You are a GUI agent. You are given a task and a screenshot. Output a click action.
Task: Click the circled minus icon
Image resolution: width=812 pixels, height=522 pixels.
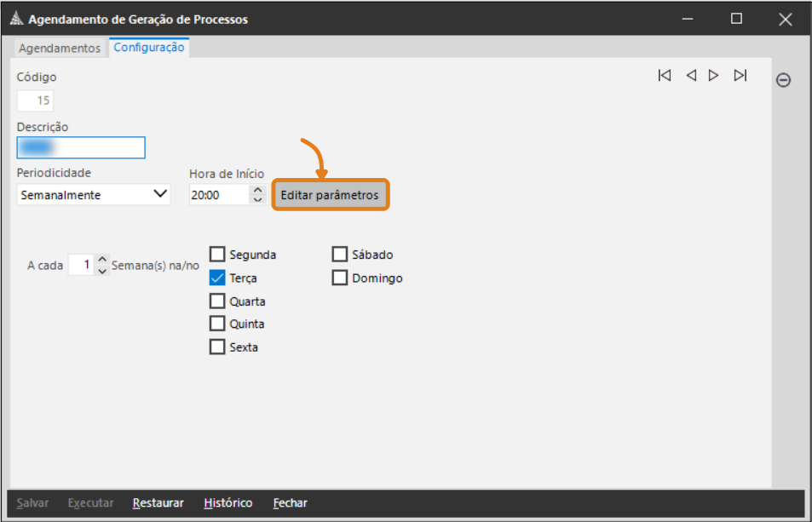783,80
